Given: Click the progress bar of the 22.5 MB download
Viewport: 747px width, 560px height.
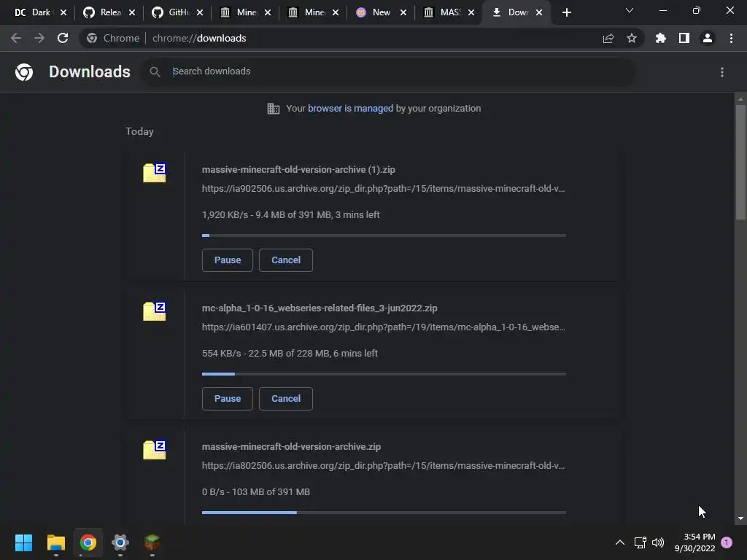Looking at the screenshot, I should click(384, 374).
